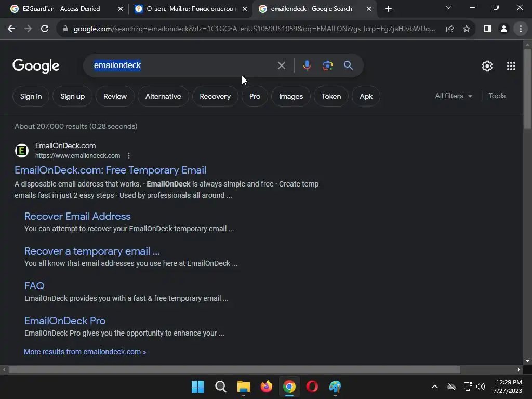Image resolution: width=532 pixels, height=399 pixels.
Task: Open the Recover Email Address sitelink
Action: 77,217
